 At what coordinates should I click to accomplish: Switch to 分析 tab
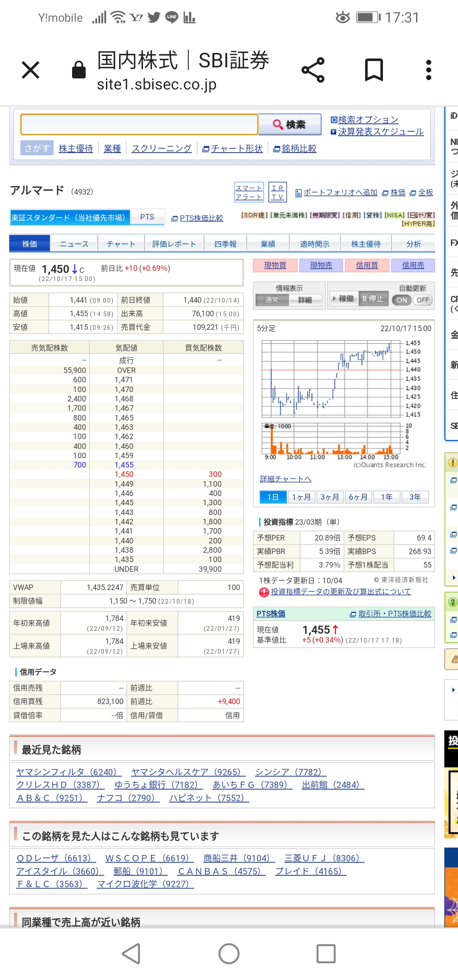(x=413, y=244)
